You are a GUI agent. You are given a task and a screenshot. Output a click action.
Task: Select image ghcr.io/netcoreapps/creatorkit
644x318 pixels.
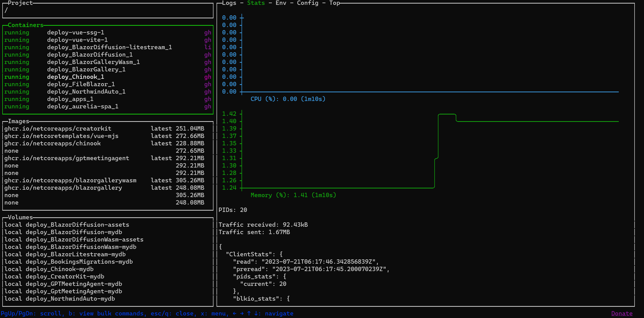point(58,129)
